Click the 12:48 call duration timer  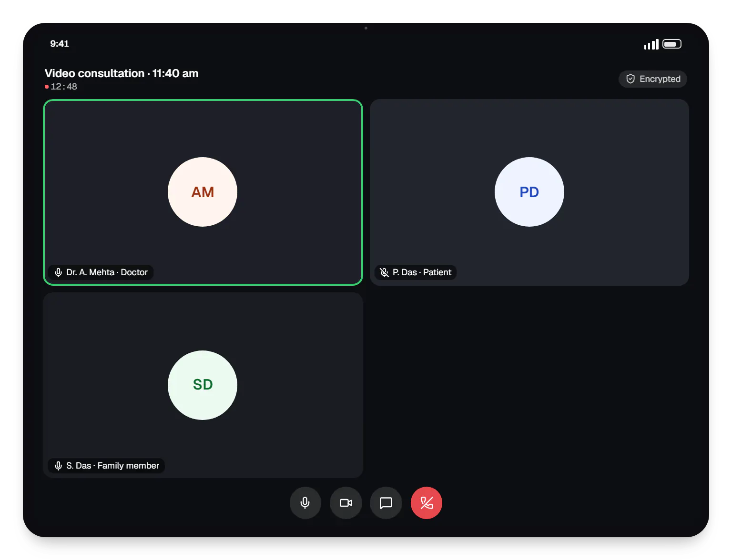(x=64, y=87)
